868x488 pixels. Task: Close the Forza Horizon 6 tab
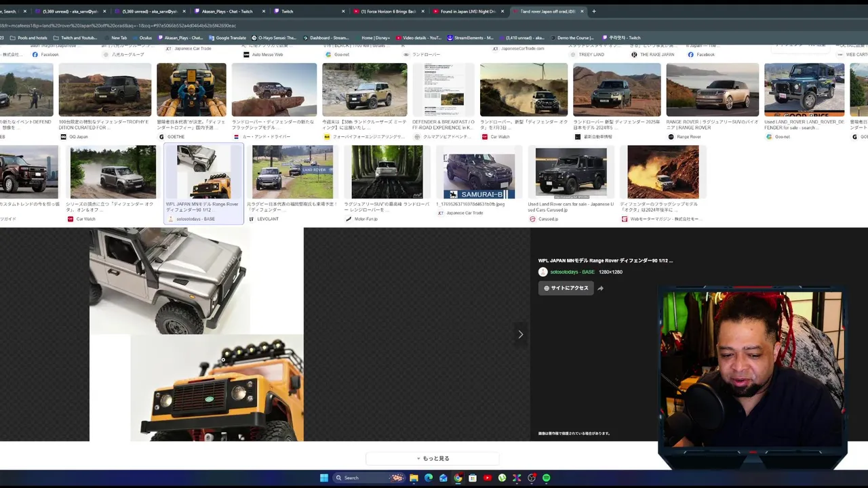click(423, 12)
